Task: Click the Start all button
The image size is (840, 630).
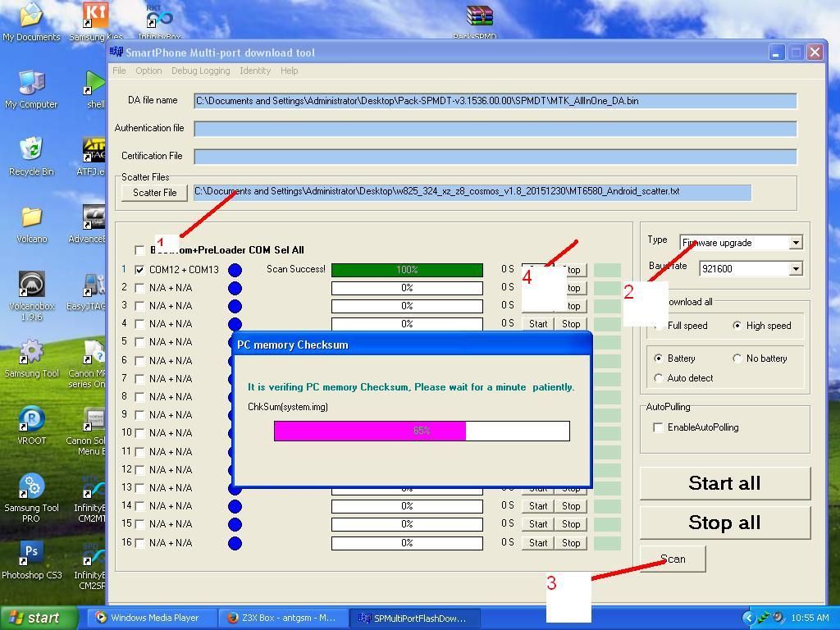Action: 725,483
